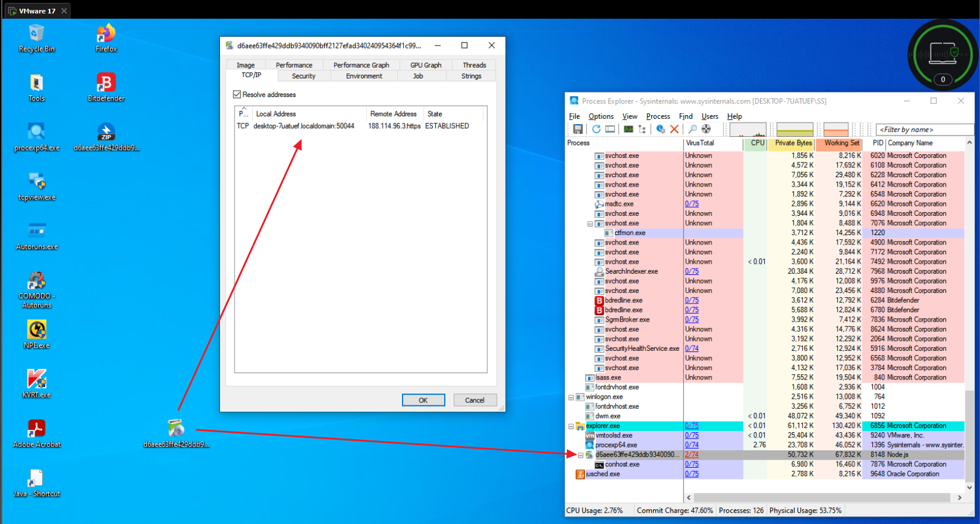Select the Bitdefender desktop icon

(x=106, y=88)
